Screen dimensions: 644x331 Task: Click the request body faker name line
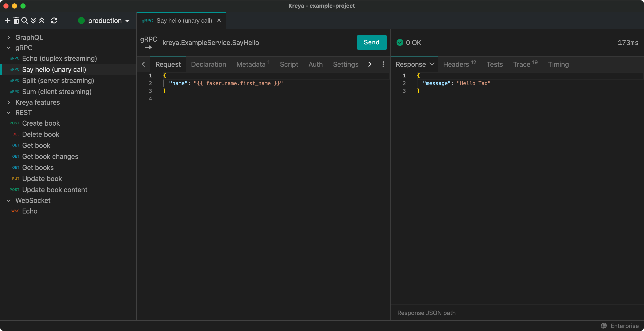[x=226, y=83]
